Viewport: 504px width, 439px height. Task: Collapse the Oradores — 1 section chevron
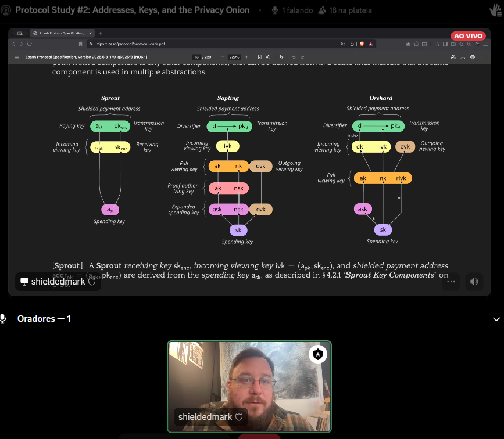[x=496, y=319]
